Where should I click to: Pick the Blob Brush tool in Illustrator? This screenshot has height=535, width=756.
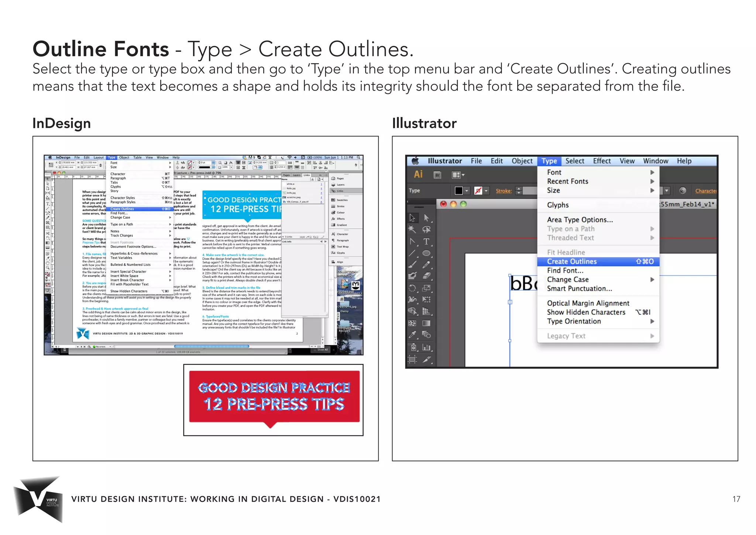(412, 276)
